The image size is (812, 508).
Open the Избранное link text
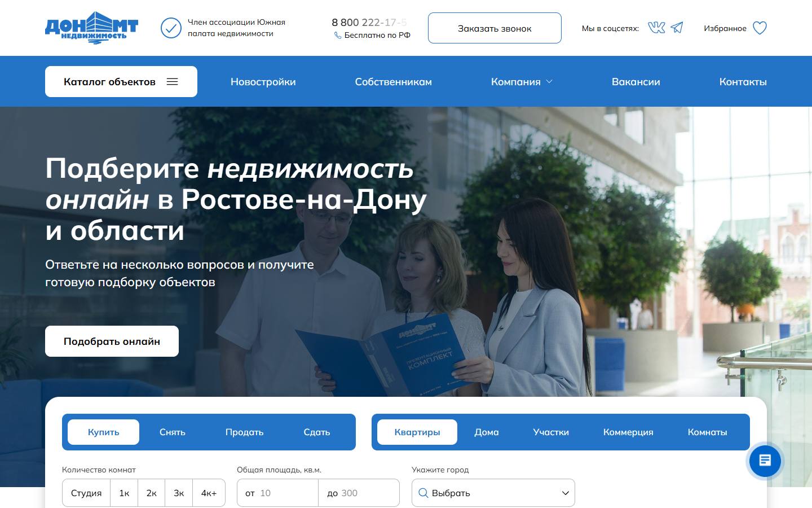(725, 28)
